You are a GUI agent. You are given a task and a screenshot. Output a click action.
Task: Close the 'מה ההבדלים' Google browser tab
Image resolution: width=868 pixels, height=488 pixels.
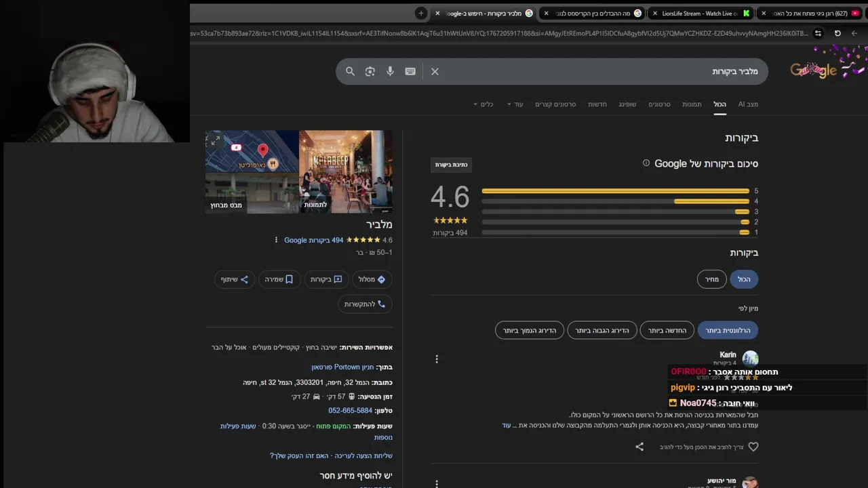[x=546, y=13]
